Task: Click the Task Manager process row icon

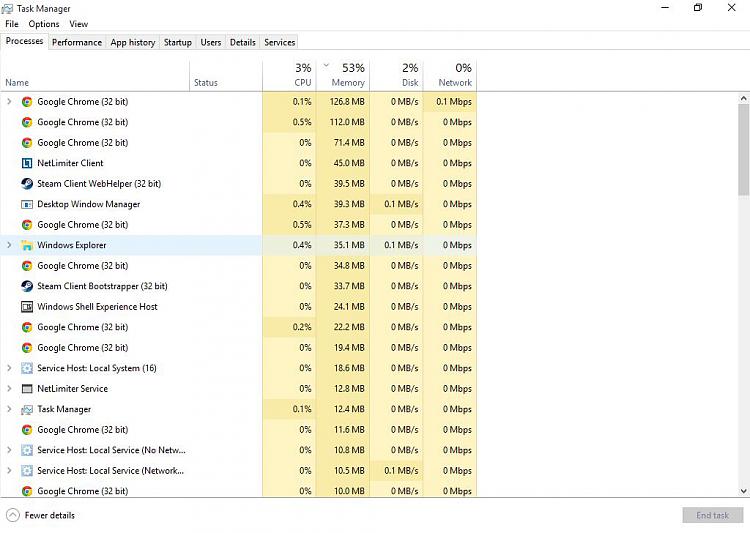Action: pyautogui.click(x=27, y=410)
